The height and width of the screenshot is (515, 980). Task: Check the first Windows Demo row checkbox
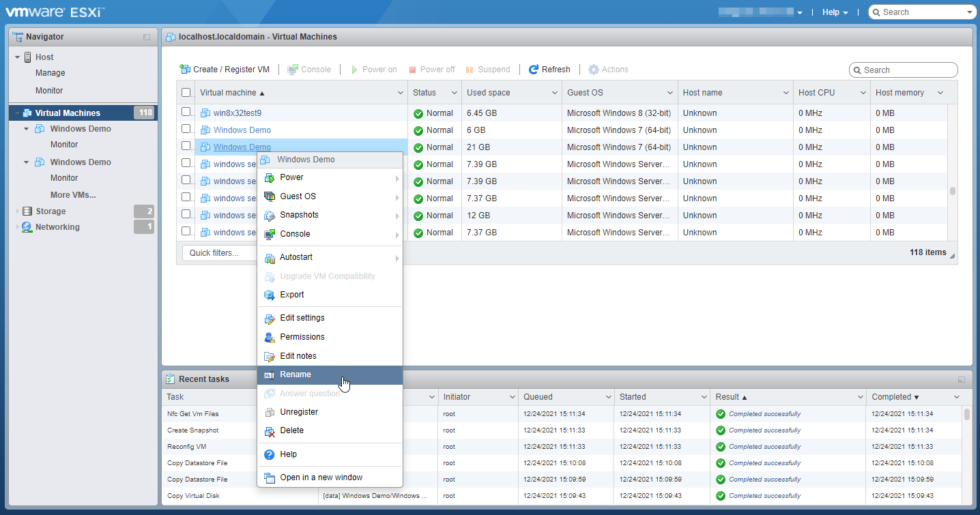point(186,129)
